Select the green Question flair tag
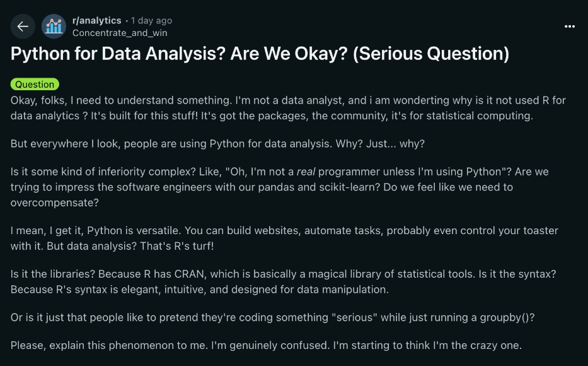The height and width of the screenshot is (366, 588). (x=35, y=85)
